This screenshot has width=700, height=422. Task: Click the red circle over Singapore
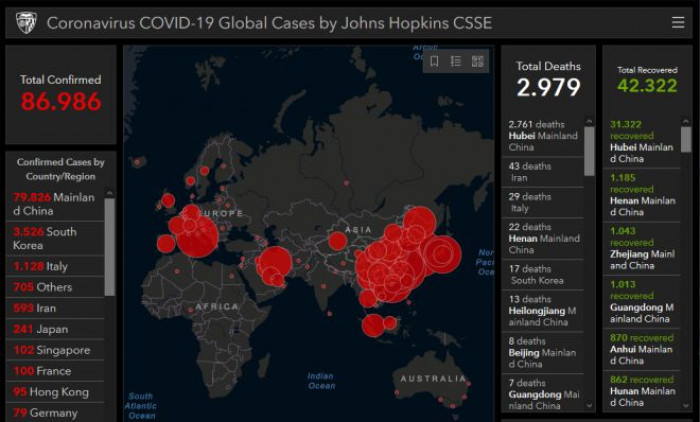pyautogui.click(x=373, y=325)
